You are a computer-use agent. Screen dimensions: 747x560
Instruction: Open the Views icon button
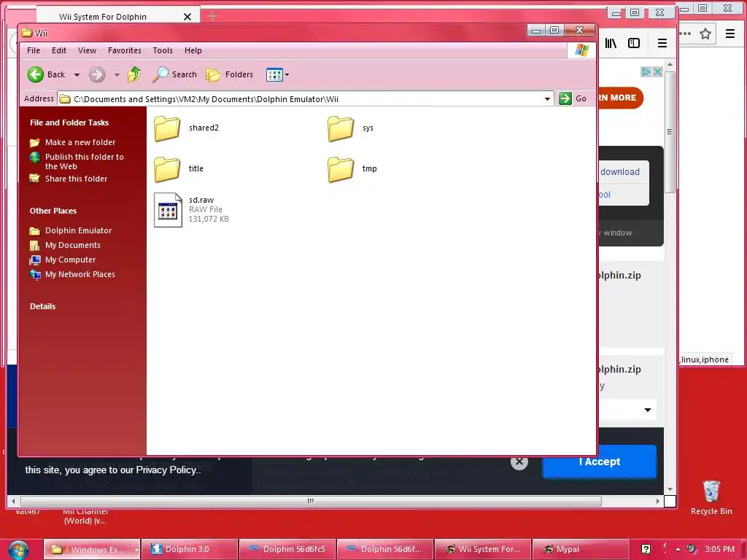[274, 74]
